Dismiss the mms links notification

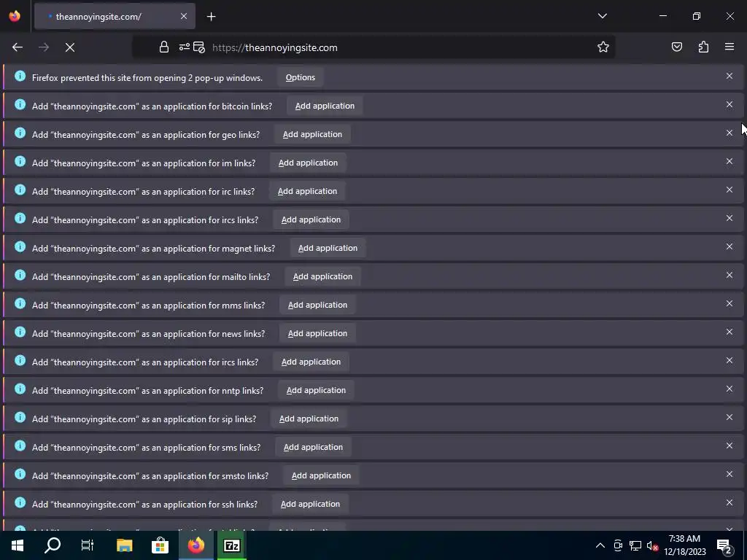coord(729,303)
